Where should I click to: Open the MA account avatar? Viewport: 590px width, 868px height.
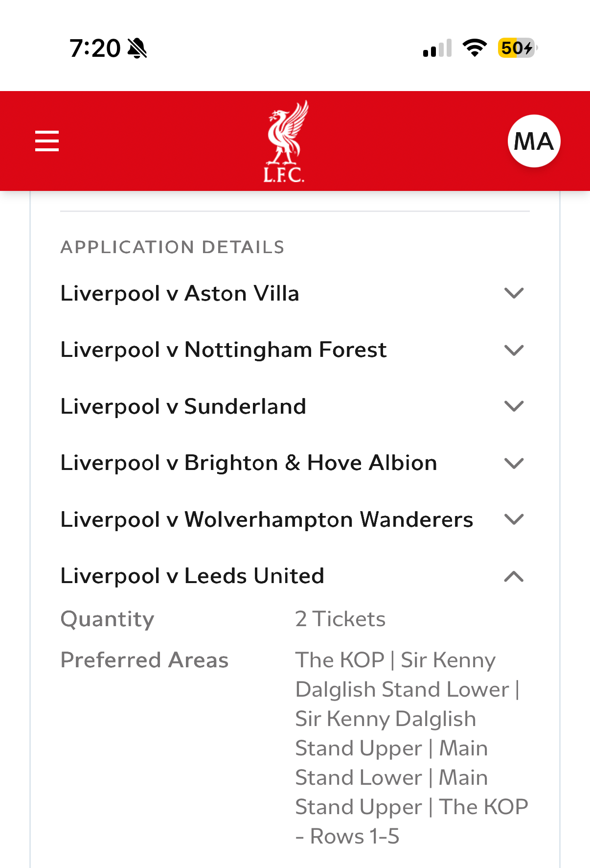click(534, 141)
